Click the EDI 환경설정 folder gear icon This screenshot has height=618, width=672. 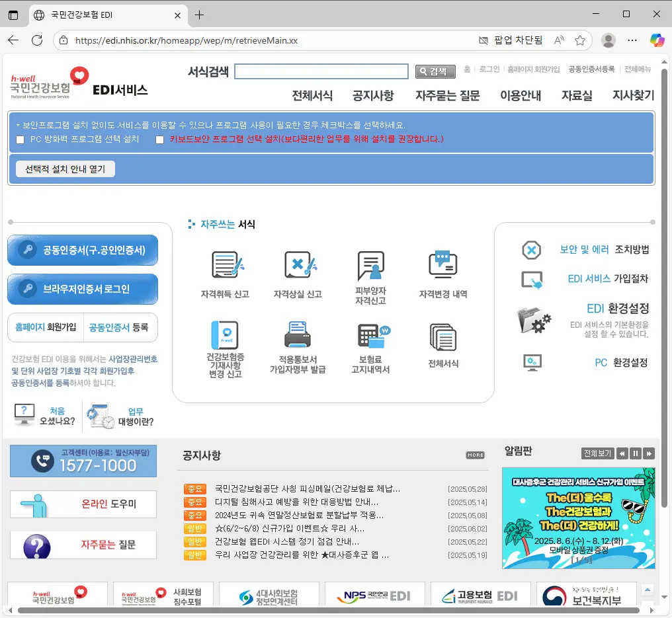click(x=534, y=320)
